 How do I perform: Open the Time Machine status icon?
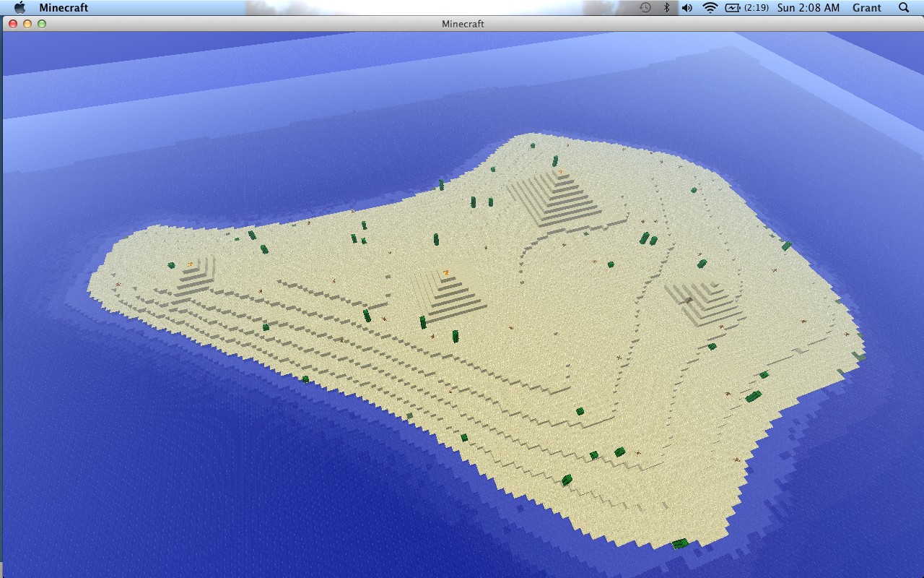click(x=645, y=8)
